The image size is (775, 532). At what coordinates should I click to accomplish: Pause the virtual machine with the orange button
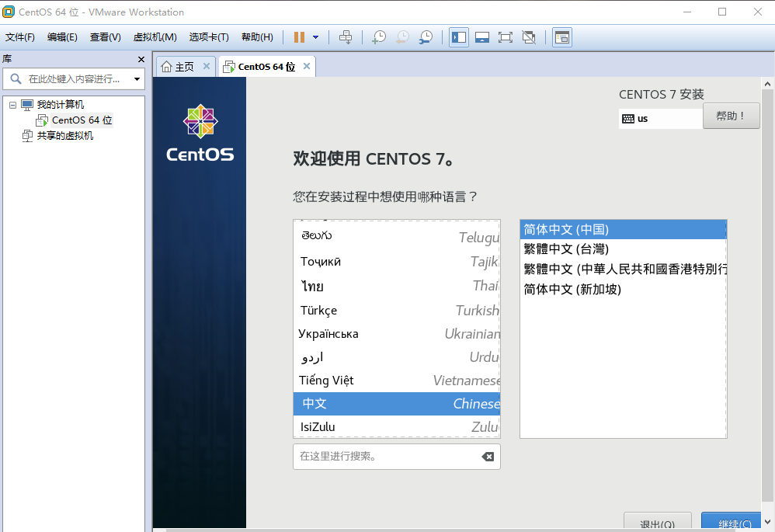pos(299,37)
